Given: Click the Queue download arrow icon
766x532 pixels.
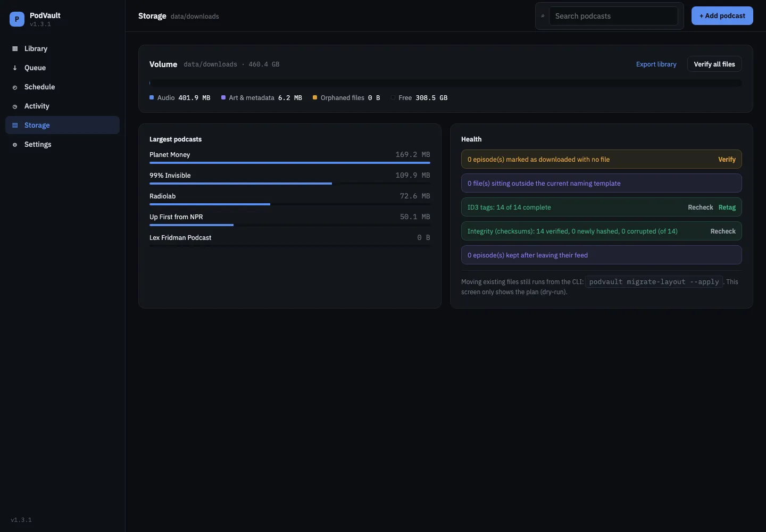Looking at the screenshot, I should (x=15, y=68).
